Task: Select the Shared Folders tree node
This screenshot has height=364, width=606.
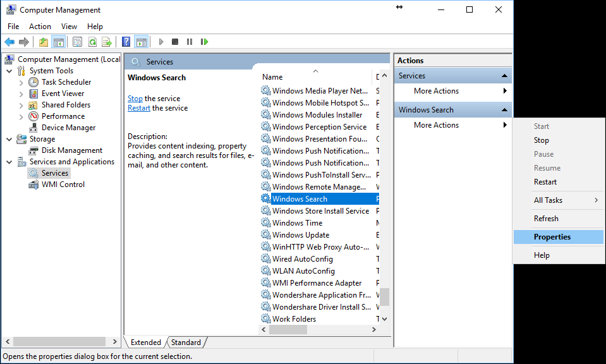Action: (66, 105)
